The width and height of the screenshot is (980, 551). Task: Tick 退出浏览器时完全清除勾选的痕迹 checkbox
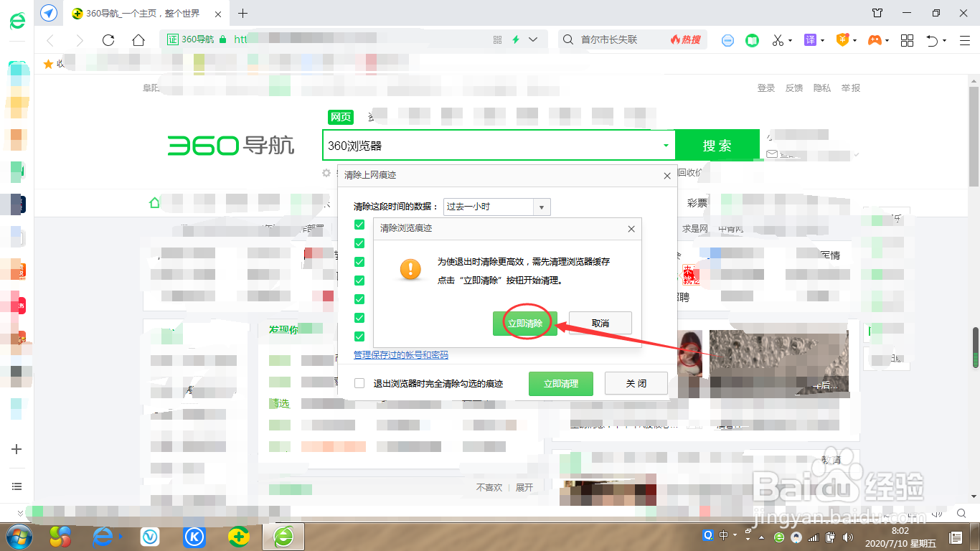tap(359, 384)
